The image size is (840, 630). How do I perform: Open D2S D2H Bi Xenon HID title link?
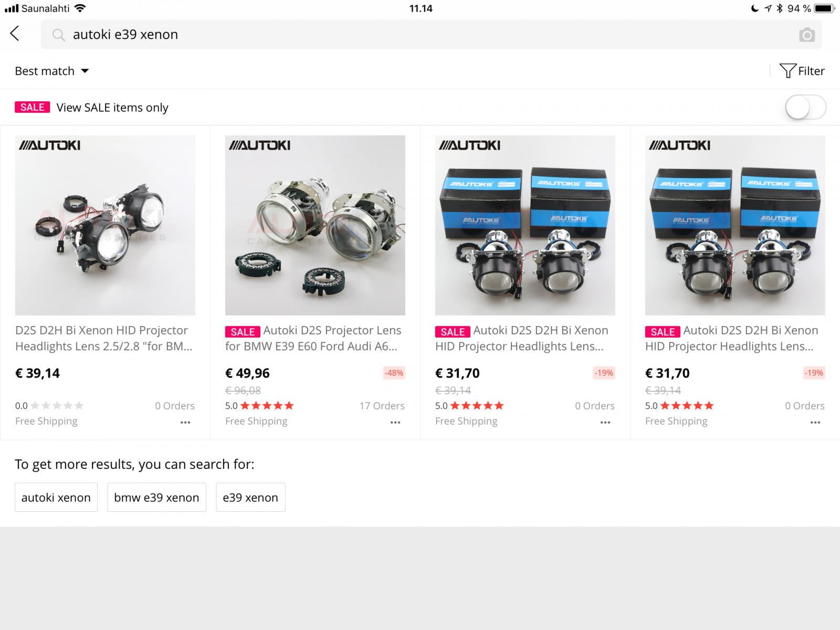click(x=104, y=338)
